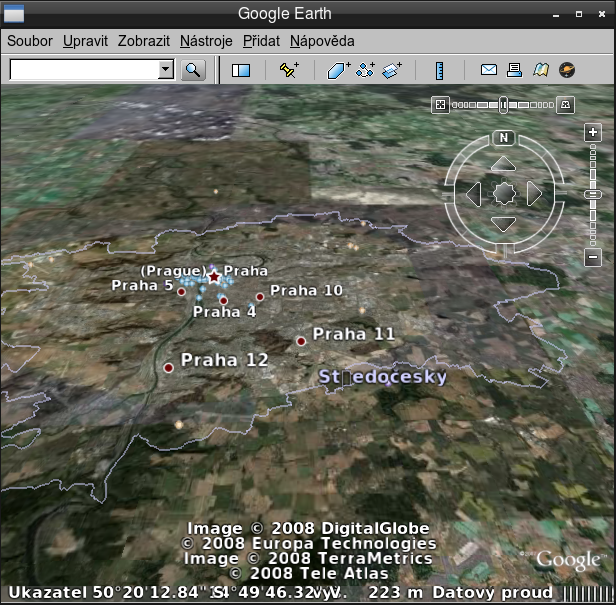Open the Soubor menu
This screenshot has width=616, height=605.
30,41
